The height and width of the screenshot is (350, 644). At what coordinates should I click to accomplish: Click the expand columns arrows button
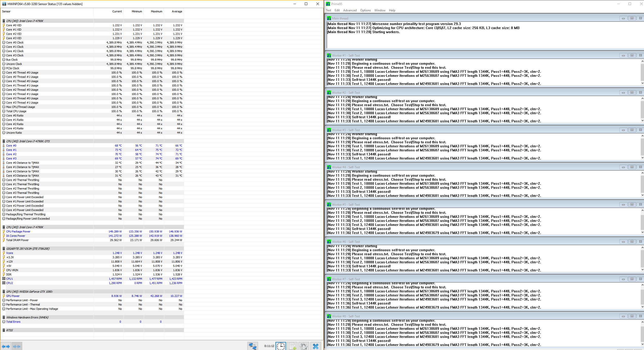pyautogui.click(x=6, y=346)
